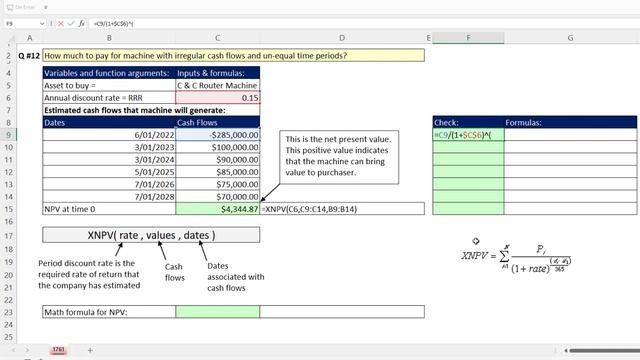Click the $75,000.00 cash flow cell
This screenshot has width=640, height=360.
click(x=218, y=184)
